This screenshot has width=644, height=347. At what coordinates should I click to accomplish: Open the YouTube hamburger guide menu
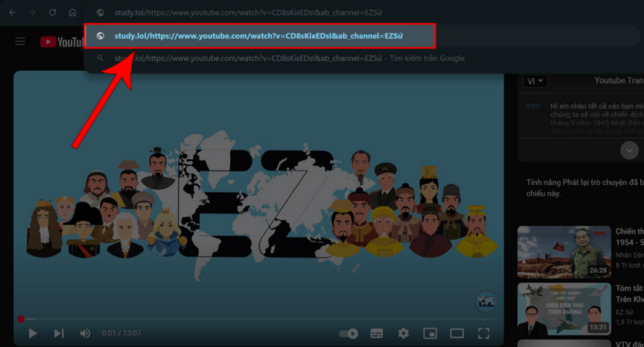pyautogui.click(x=20, y=42)
